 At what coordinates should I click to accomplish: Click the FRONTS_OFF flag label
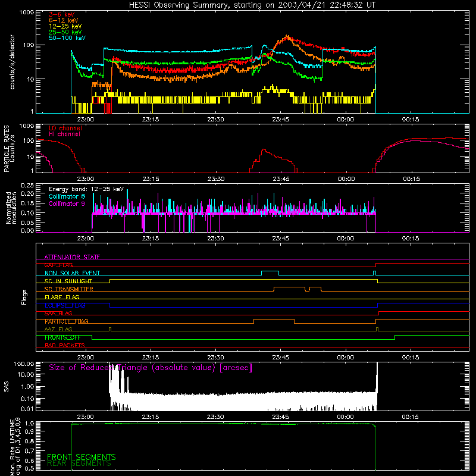[x=62, y=337]
